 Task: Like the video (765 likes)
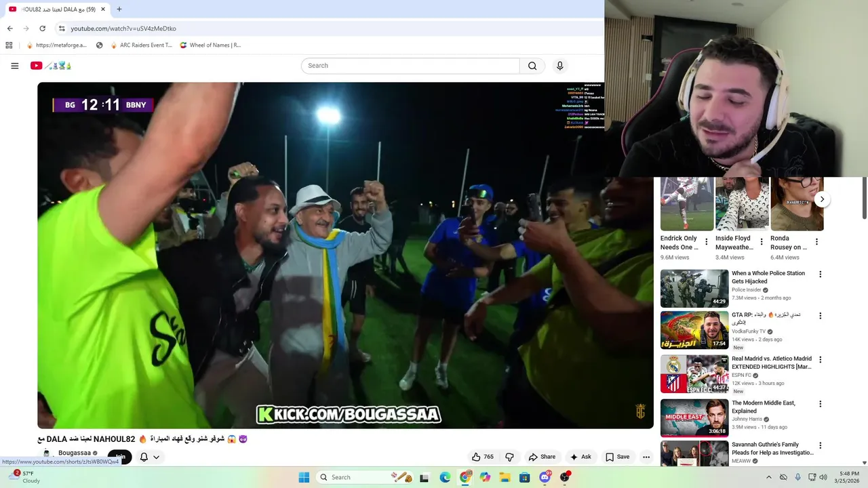coord(484,457)
